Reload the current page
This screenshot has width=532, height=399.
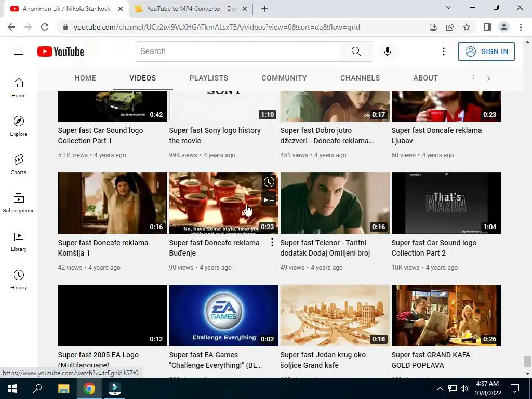coord(45,27)
